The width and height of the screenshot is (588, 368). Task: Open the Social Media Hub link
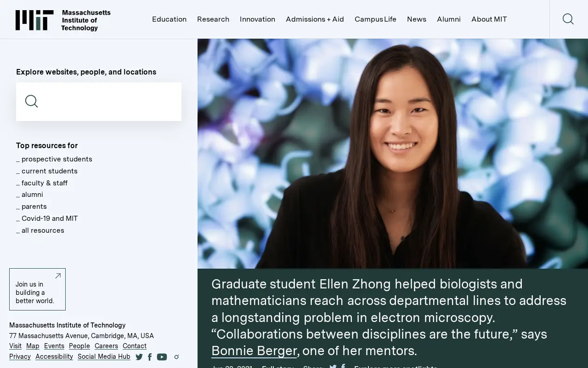pos(104,356)
